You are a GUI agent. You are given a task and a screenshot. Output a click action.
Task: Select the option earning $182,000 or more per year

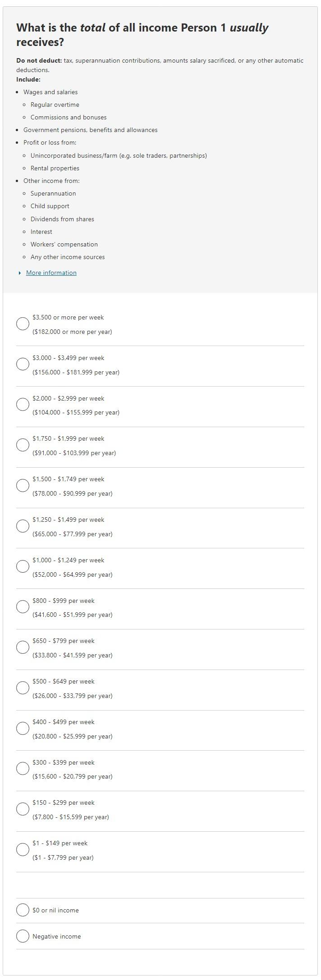[23, 324]
